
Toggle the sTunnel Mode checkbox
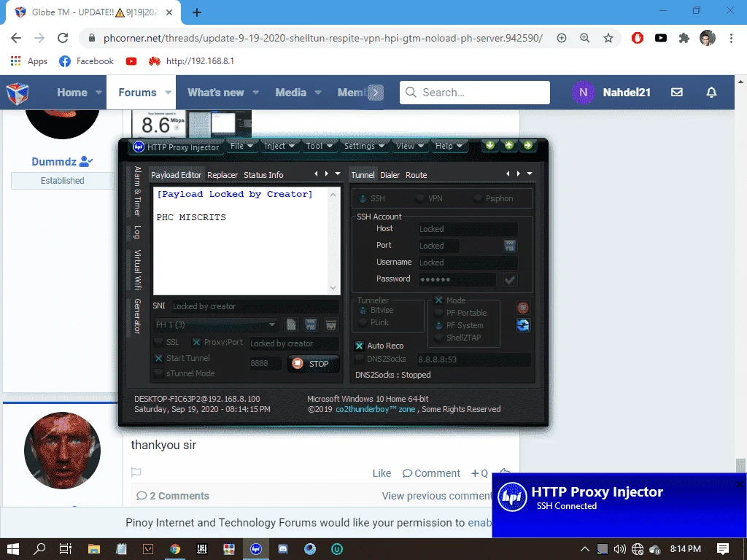point(158,373)
